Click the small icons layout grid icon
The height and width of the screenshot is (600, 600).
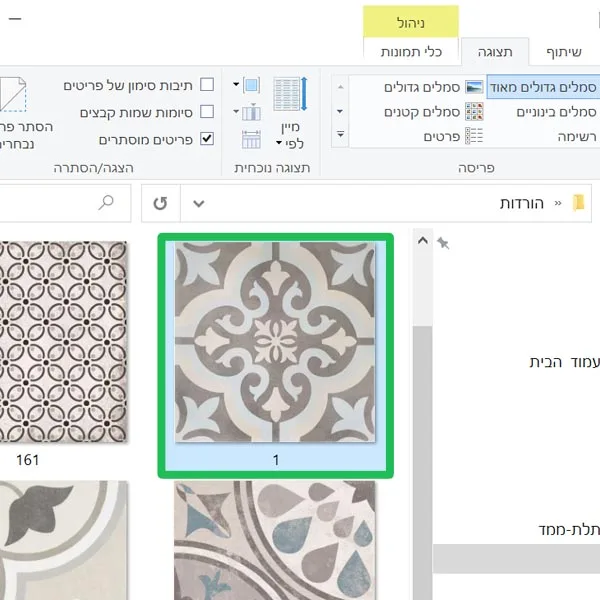click(474, 112)
